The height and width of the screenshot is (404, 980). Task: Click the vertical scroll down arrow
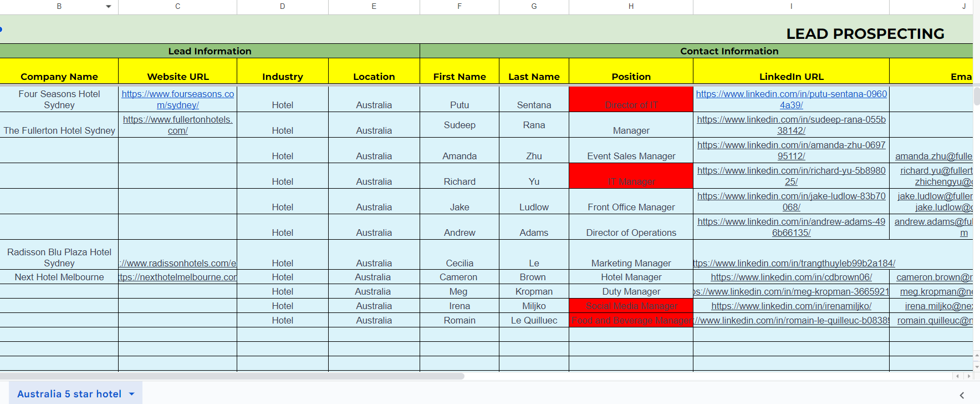(x=977, y=366)
